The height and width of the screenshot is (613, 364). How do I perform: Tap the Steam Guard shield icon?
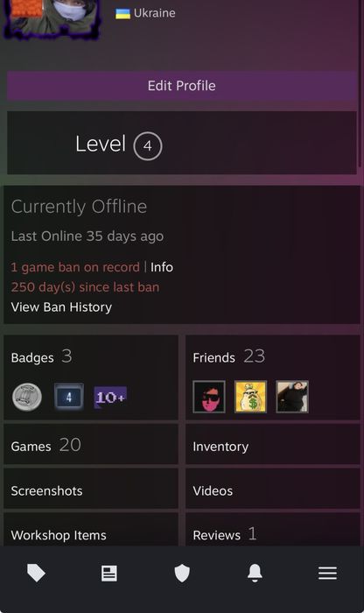click(x=182, y=574)
